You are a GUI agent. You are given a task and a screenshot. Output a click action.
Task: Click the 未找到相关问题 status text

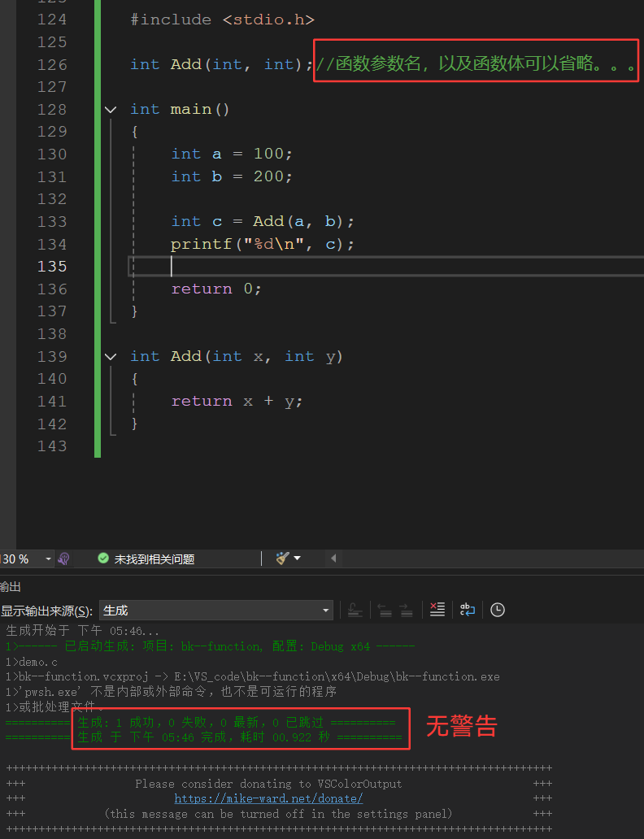154,559
